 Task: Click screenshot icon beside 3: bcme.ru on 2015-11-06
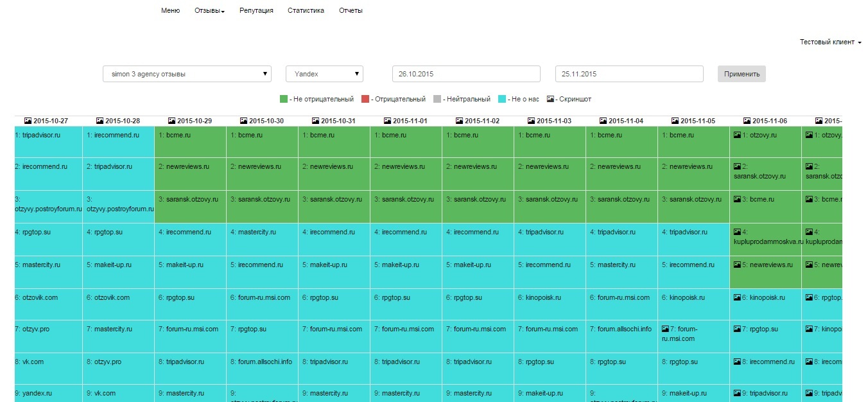pos(737,199)
